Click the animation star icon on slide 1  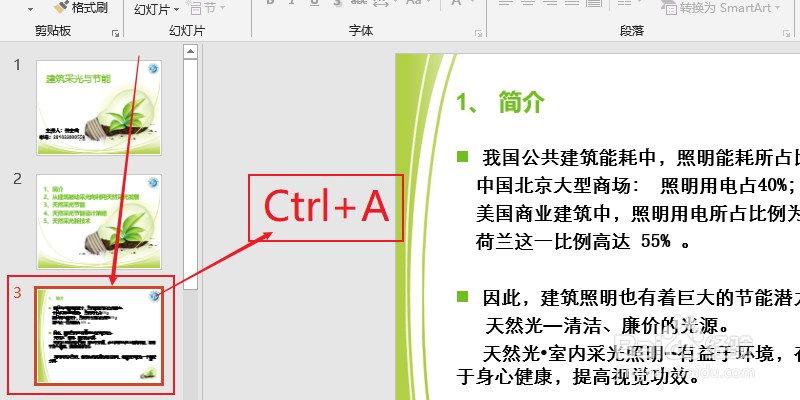[154, 69]
